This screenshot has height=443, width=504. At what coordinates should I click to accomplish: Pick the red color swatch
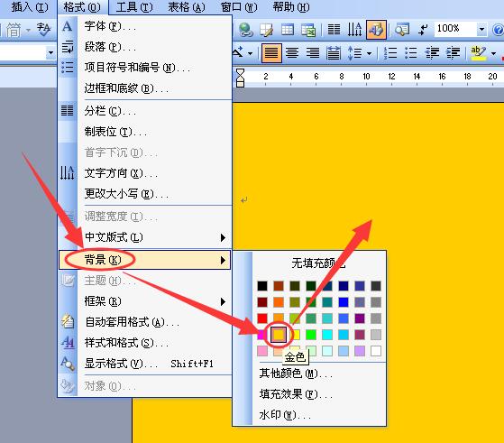[x=262, y=318]
